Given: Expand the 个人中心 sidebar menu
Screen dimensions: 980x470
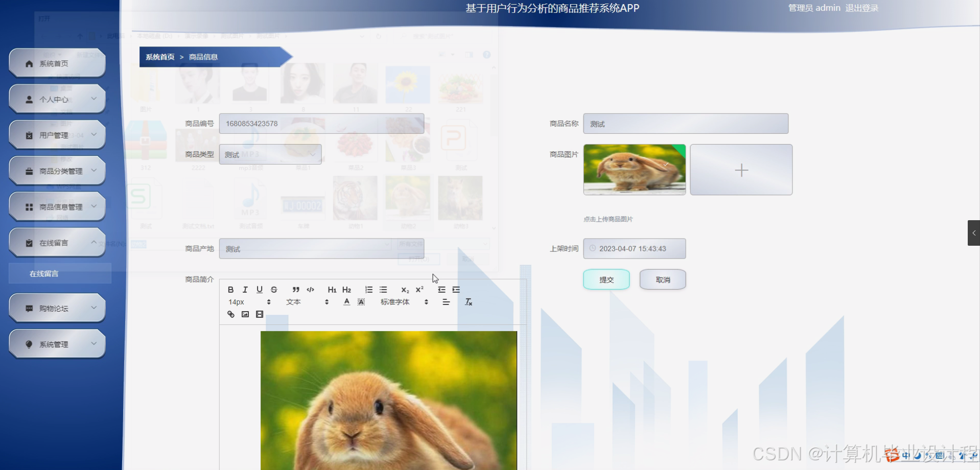Looking at the screenshot, I should click(57, 99).
